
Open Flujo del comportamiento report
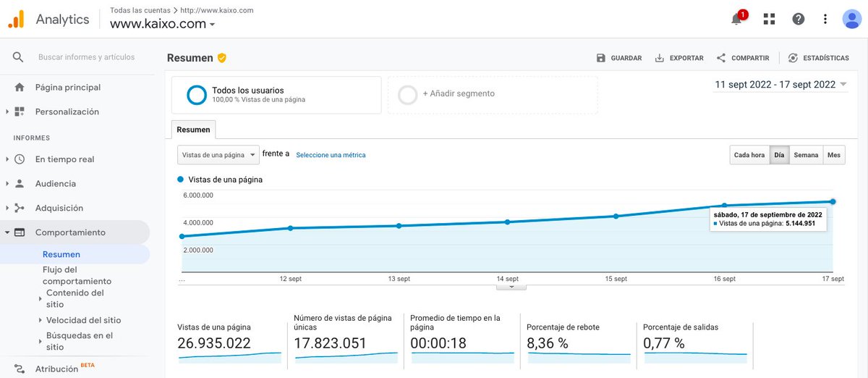(77, 275)
